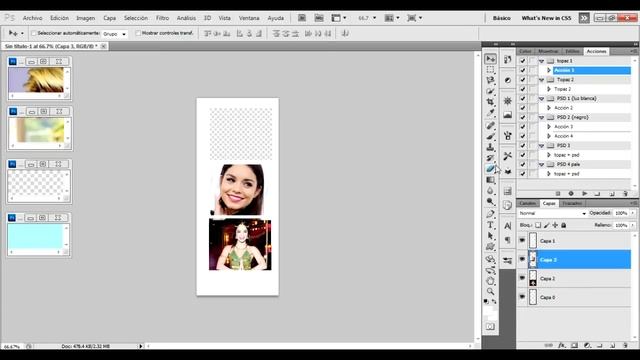The width and height of the screenshot is (640, 360).
Task: Select the Clone Stamp tool
Action: [x=490, y=147]
